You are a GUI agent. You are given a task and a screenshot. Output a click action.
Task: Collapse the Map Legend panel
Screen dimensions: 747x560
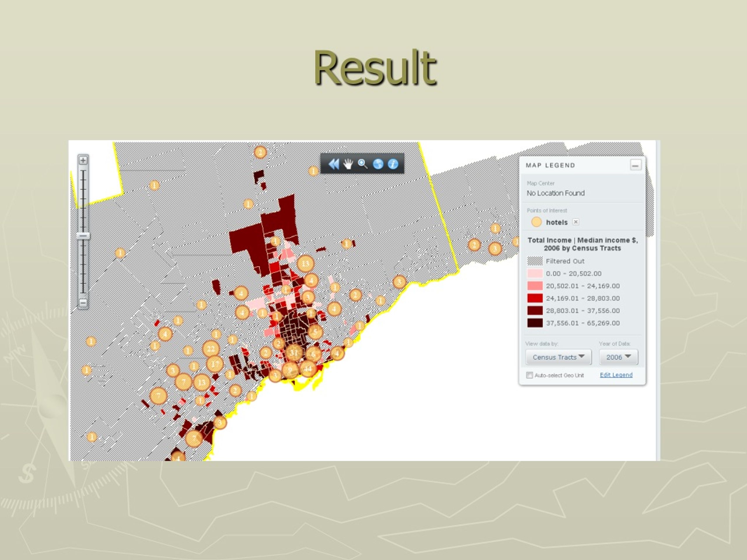point(636,165)
